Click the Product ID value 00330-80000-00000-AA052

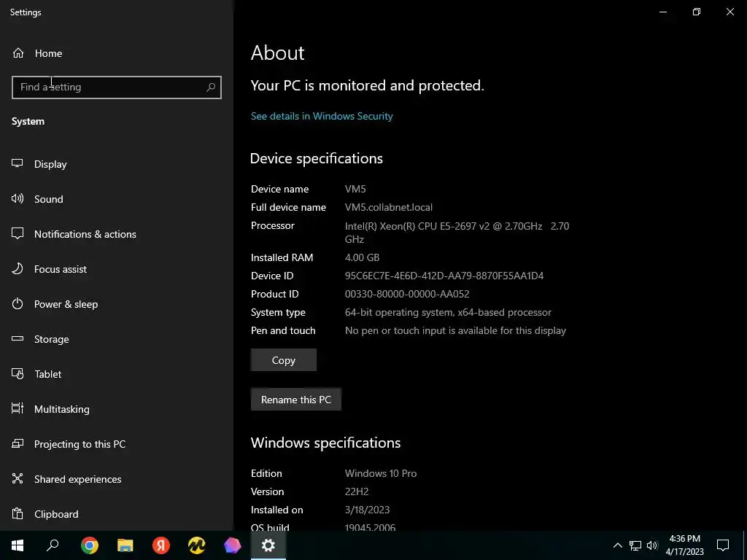click(407, 294)
